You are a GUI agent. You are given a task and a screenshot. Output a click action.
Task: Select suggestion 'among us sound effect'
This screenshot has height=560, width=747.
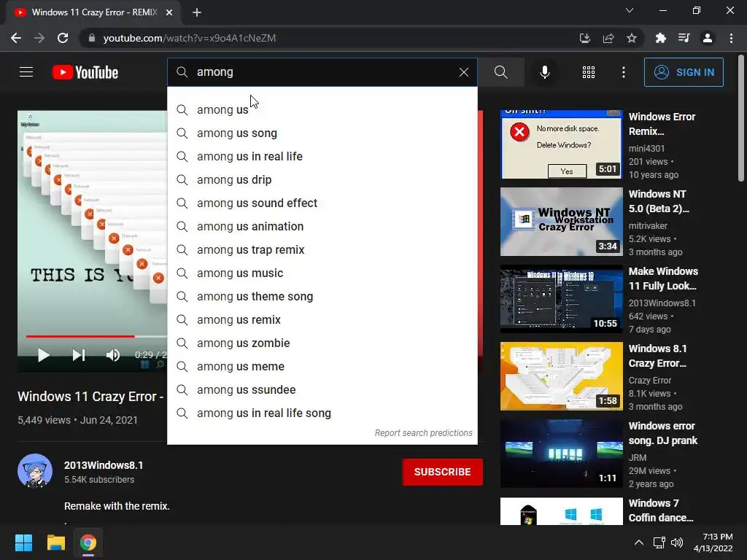tap(322, 203)
